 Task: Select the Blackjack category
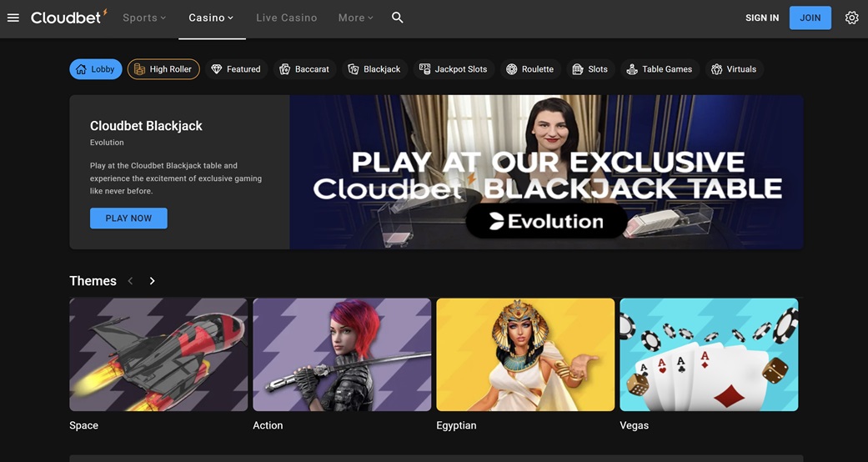click(x=374, y=69)
